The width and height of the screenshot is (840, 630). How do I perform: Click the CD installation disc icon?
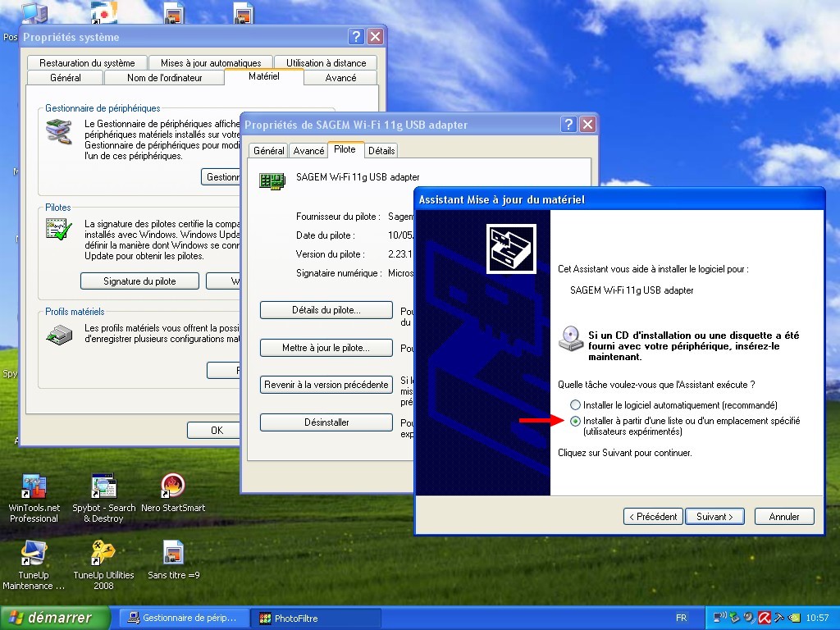tap(571, 339)
